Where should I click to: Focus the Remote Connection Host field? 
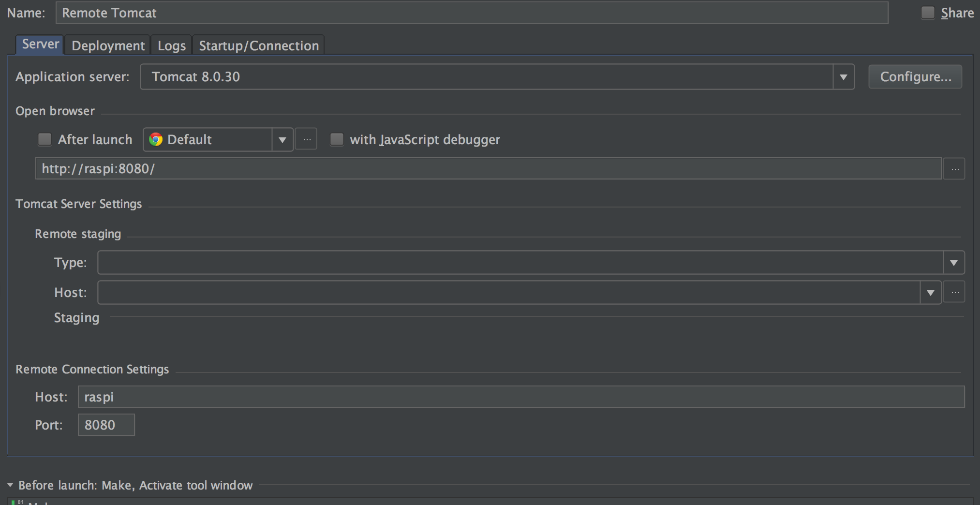[x=521, y=397]
